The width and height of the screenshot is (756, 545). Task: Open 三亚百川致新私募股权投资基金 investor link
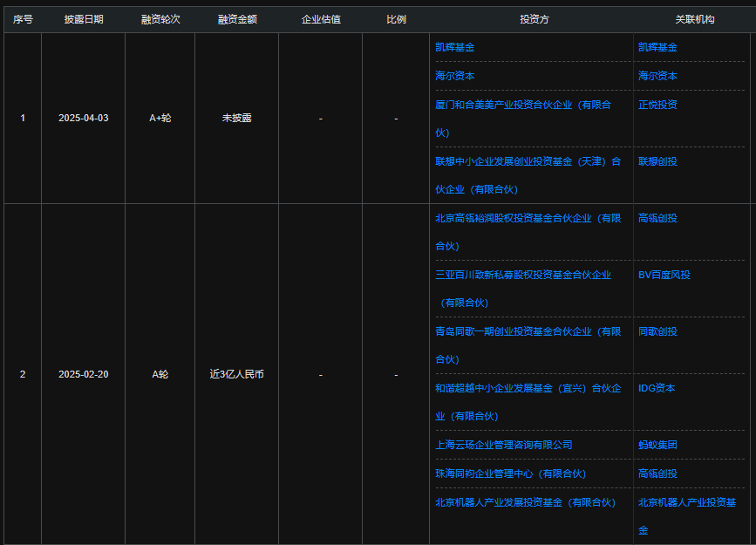coord(523,289)
